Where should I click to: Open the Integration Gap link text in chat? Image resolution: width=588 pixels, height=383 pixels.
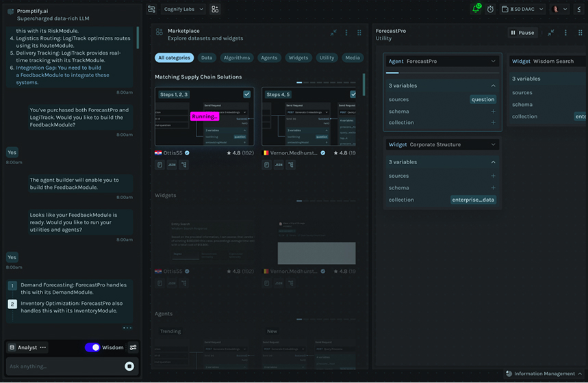[x=62, y=75]
